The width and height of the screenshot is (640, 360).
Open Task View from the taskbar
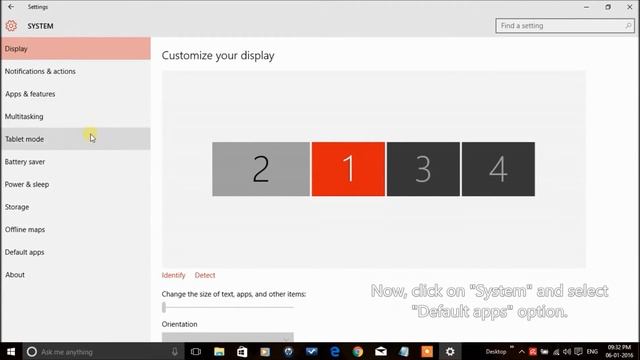click(x=196, y=351)
